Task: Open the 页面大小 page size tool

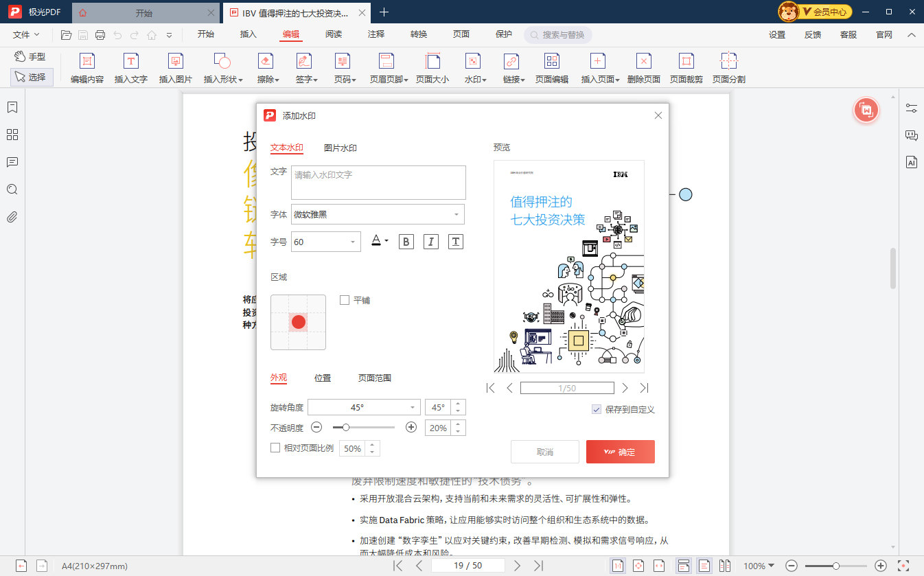Action: [432, 69]
